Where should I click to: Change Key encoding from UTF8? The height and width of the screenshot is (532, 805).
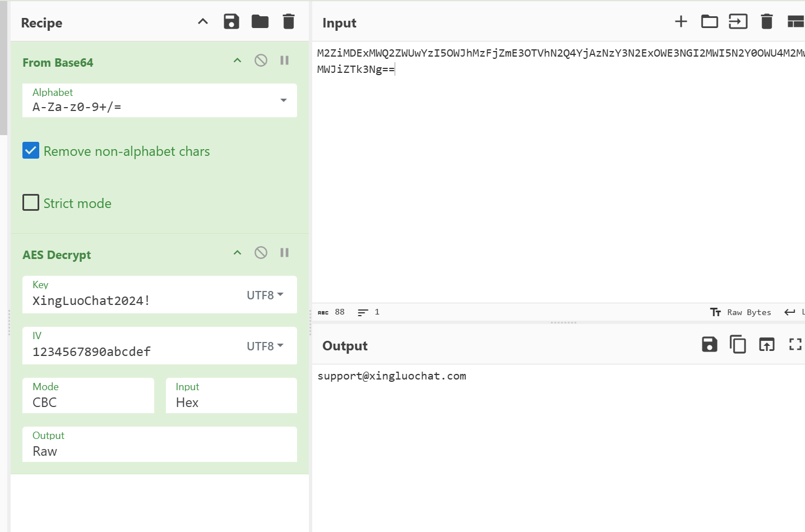[265, 295]
